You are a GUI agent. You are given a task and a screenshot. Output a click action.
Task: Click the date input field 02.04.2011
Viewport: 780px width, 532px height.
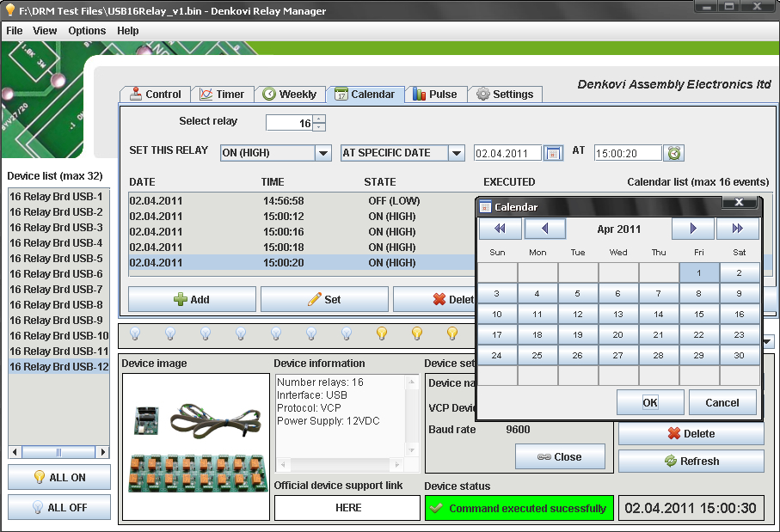pyautogui.click(x=507, y=153)
